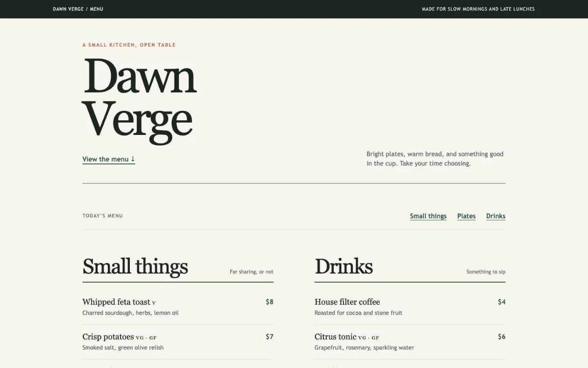Open the 'View the menu' link

point(108,159)
